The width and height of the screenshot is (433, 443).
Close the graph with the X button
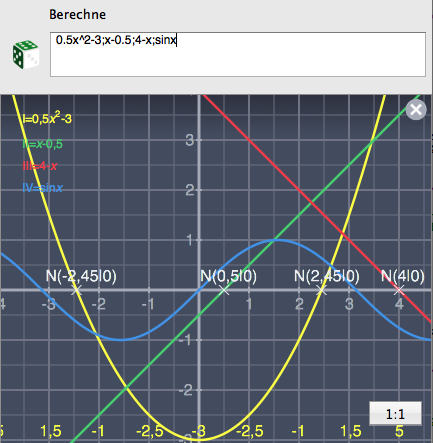coord(416,109)
